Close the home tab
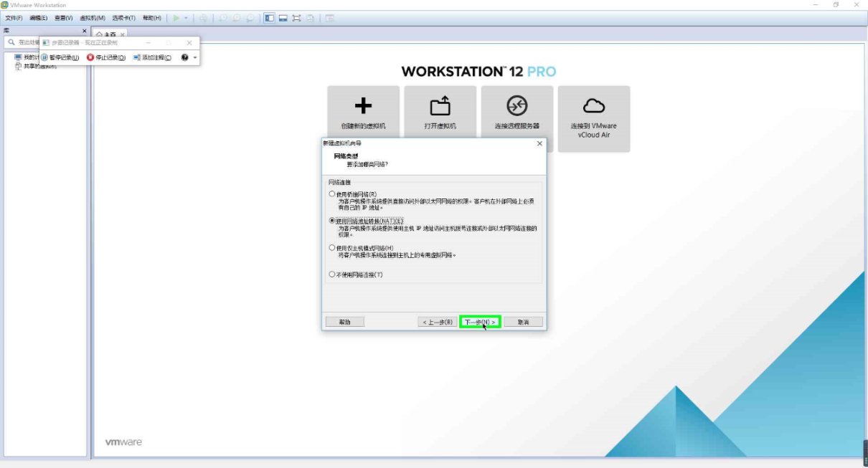Screen dimensions: 868x468 [x=122, y=34]
